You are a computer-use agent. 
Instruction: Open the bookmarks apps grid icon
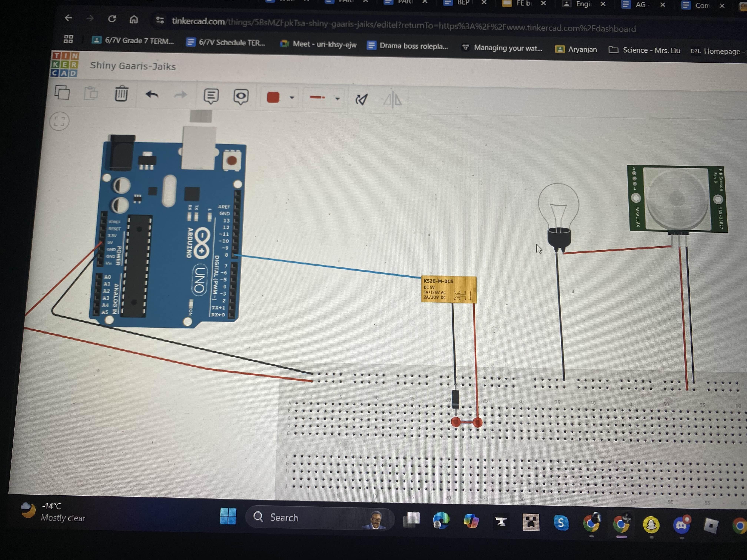69,39
